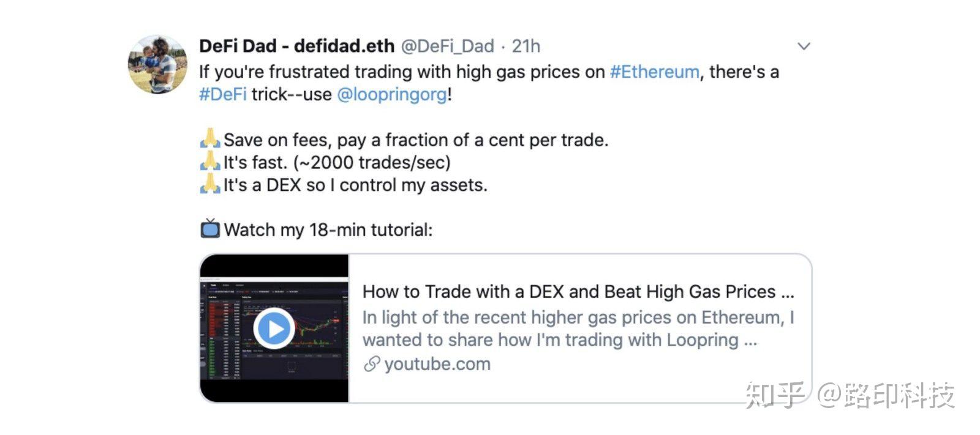The width and height of the screenshot is (980, 435).
Task: Click the card description about Loopring trading
Action: 578,329
